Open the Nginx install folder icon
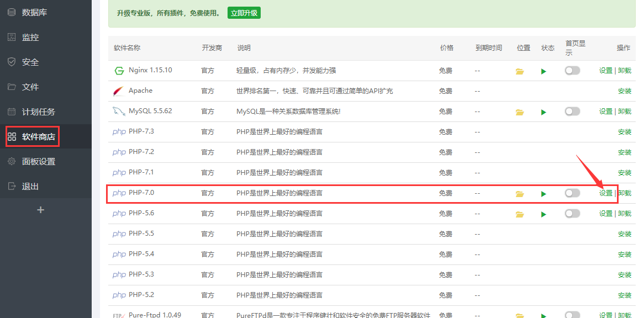This screenshot has height=318, width=644. 519,71
